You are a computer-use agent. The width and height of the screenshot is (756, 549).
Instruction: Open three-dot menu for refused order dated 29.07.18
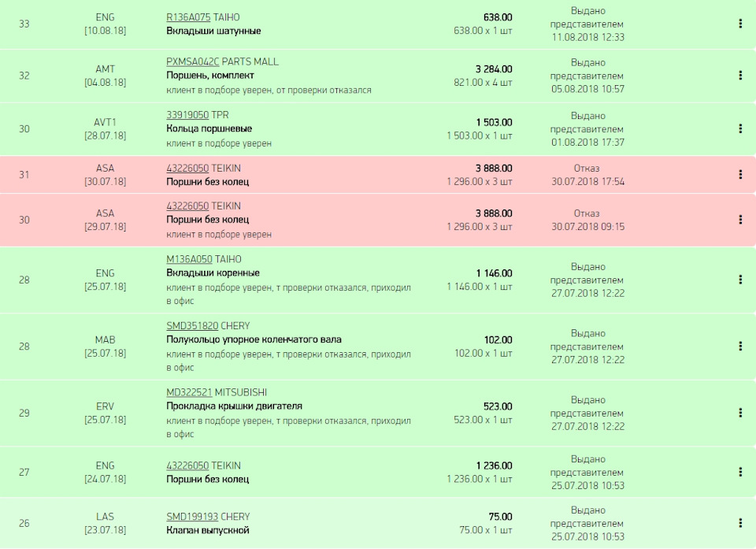740,219
